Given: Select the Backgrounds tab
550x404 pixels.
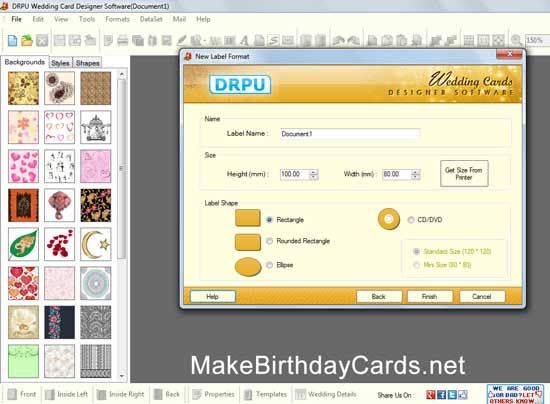Looking at the screenshot, I should (25, 62).
